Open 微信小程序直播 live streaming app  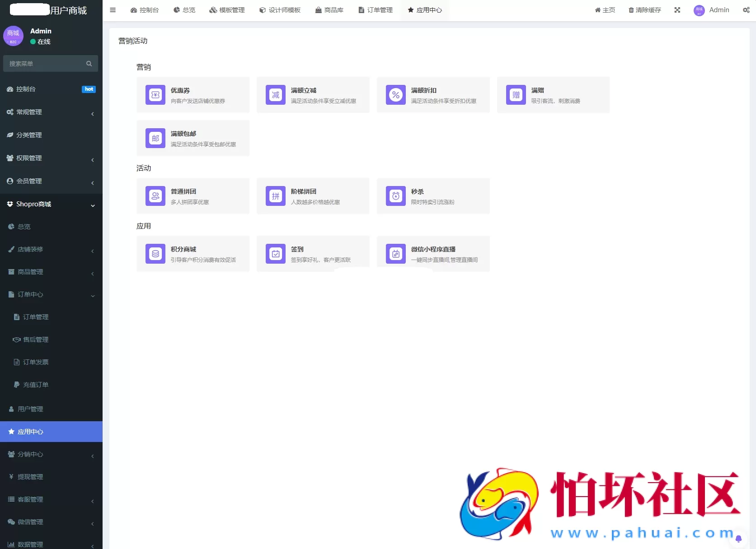(x=395, y=254)
